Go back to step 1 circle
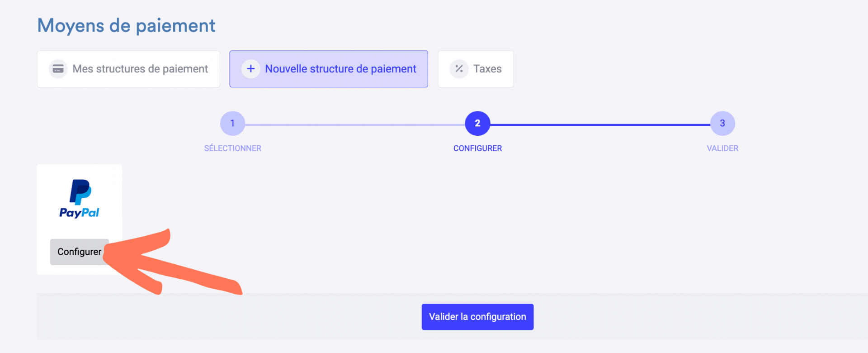The height and width of the screenshot is (353, 868). point(232,123)
